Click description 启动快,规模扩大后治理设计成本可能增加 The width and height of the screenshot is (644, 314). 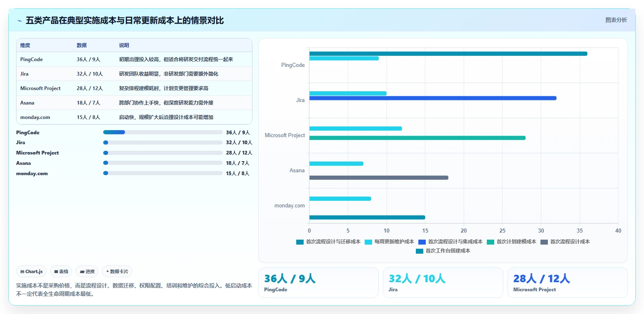point(166,117)
